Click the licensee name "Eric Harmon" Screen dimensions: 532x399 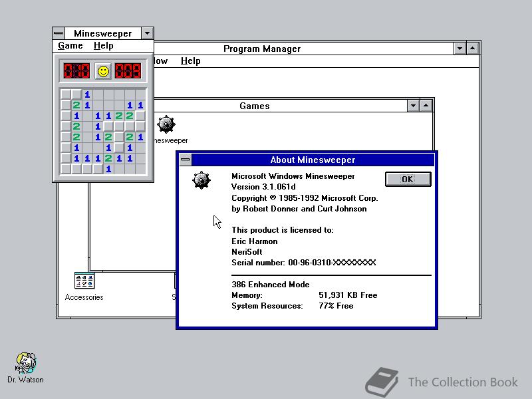pyautogui.click(x=255, y=241)
